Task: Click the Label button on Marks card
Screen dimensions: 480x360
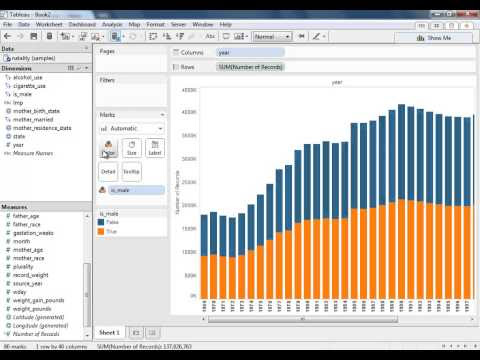Action: [x=155, y=148]
